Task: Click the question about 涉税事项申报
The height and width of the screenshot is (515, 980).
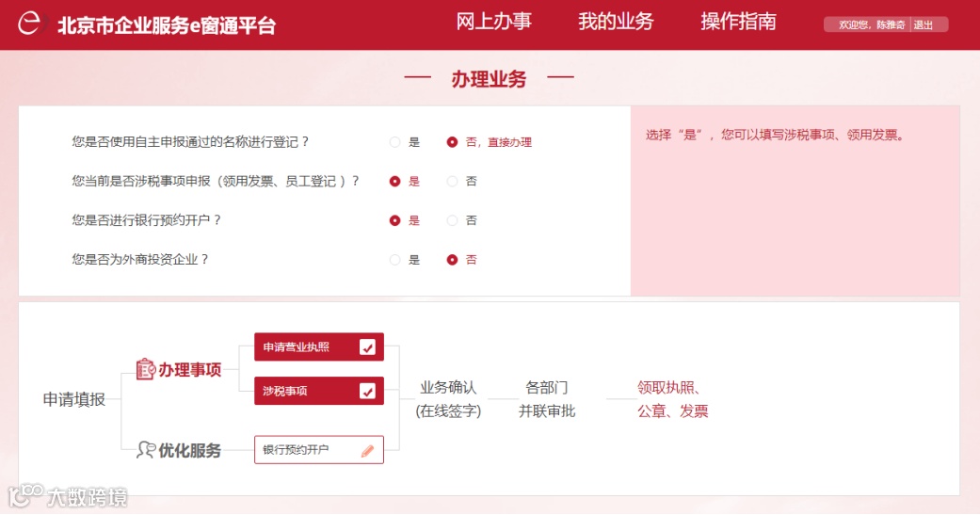Action: 217,182
